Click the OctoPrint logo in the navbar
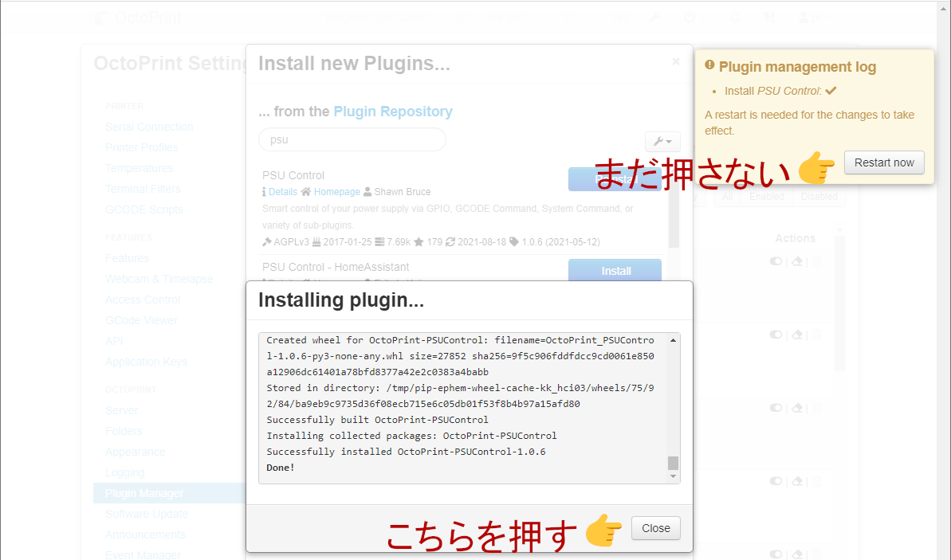The width and height of the screenshot is (951, 560). tap(138, 18)
